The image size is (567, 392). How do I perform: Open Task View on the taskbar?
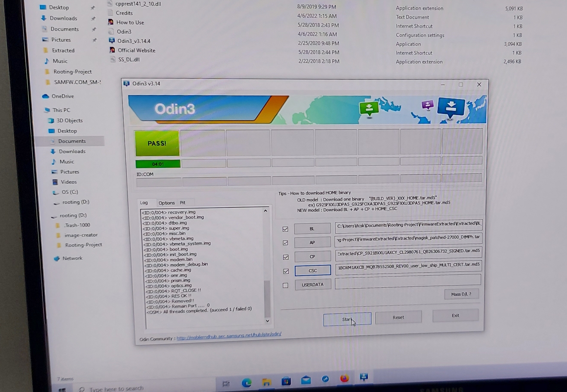tap(226, 384)
